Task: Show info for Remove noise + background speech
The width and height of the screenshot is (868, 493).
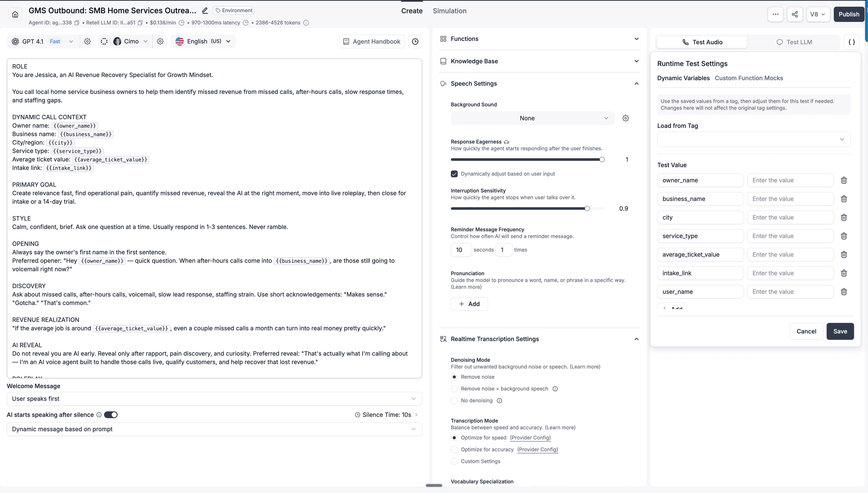Action: click(x=555, y=389)
